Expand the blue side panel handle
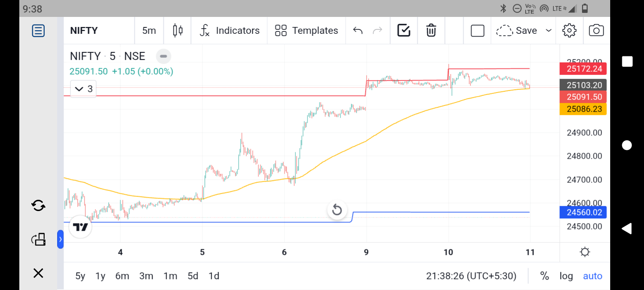644x290 pixels. click(60, 239)
